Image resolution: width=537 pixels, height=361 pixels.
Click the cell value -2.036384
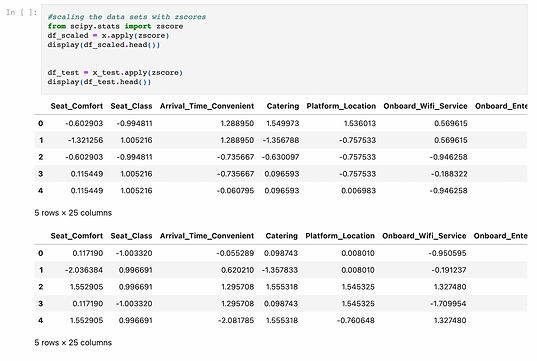(x=84, y=270)
